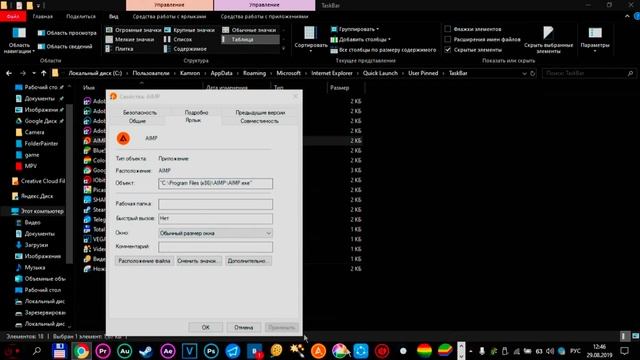The width and height of the screenshot is (640, 360).
Task: Show hidden system tray icons
Action: (x=471, y=351)
